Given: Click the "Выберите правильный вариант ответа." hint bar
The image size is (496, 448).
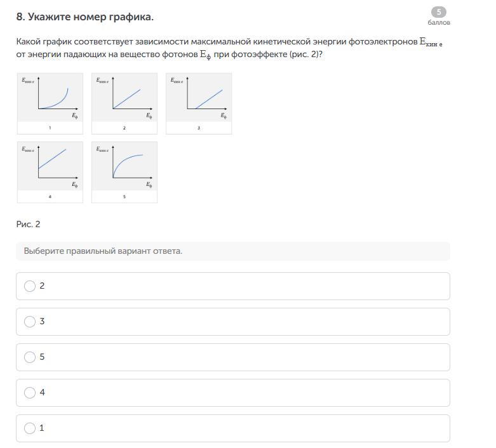Looking at the screenshot, I should point(232,251).
